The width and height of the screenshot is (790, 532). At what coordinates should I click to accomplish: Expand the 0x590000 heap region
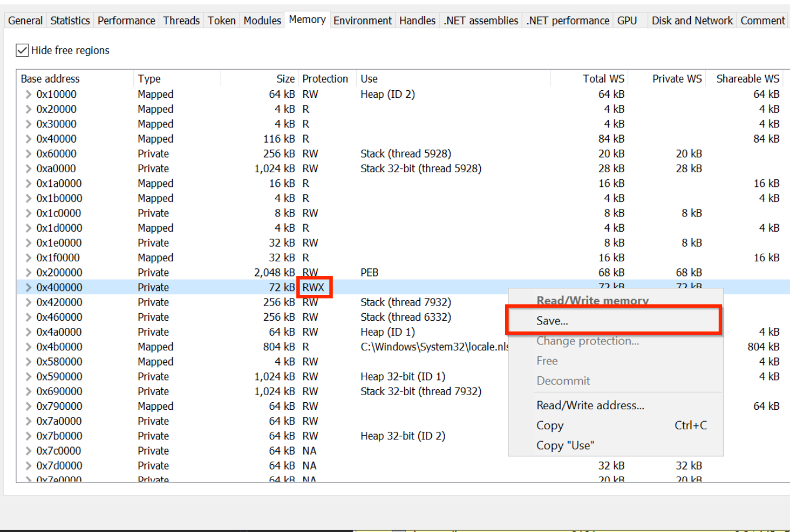tap(28, 376)
